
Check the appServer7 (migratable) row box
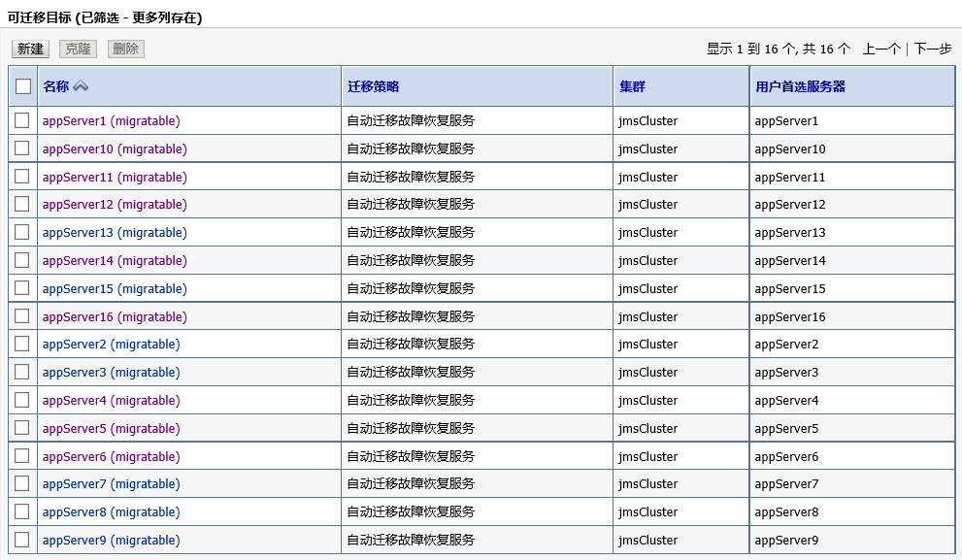[x=22, y=483]
